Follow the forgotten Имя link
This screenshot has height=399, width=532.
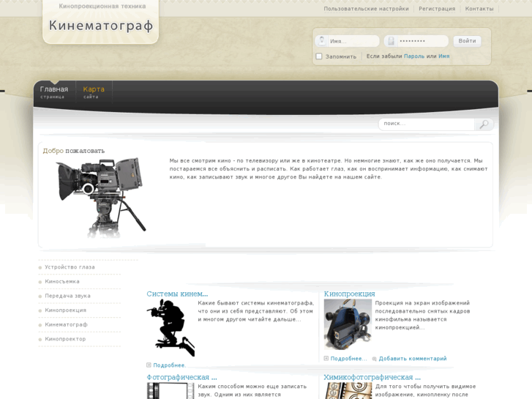coord(443,56)
